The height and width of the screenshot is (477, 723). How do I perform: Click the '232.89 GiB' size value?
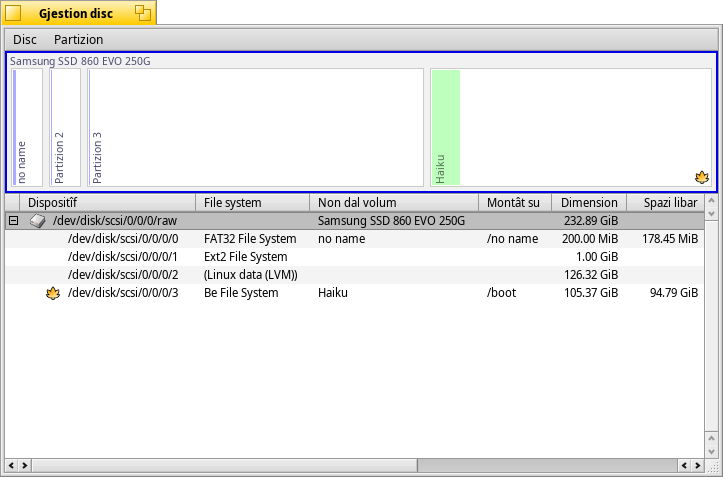click(x=591, y=221)
